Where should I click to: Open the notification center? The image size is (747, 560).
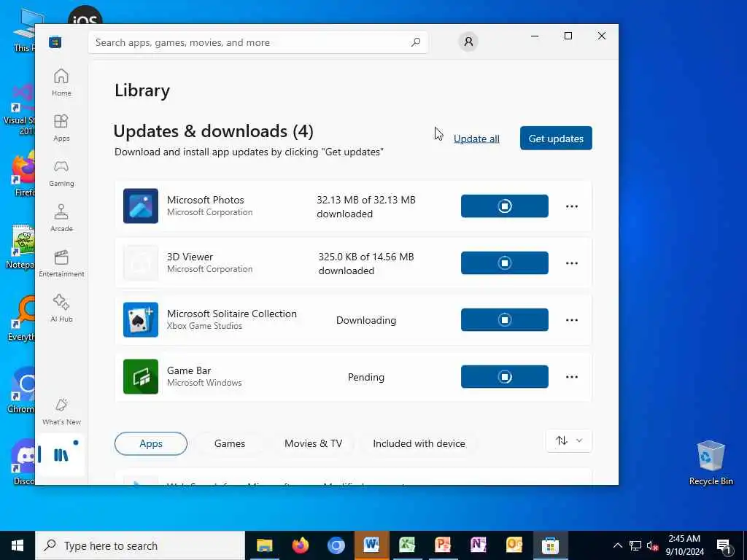pyautogui.click(x=724, y=545)
